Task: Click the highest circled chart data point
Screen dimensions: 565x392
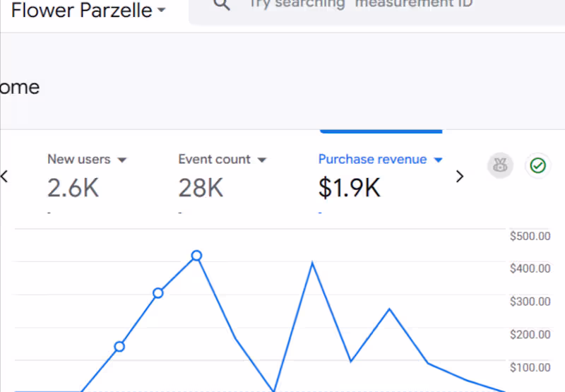Action: tap(196, 256)
